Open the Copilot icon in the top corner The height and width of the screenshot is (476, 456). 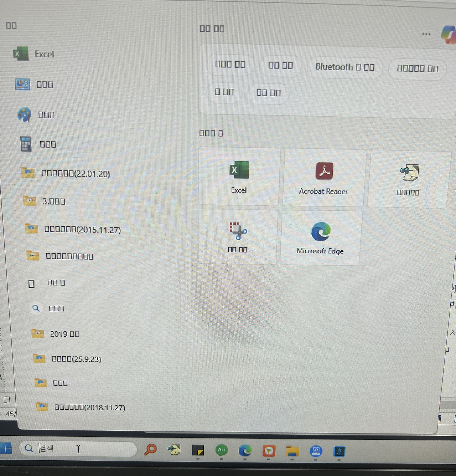point(449,34)
